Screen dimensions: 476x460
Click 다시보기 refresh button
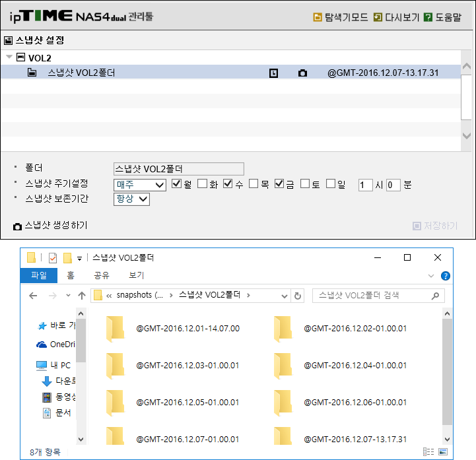point(396,17)
